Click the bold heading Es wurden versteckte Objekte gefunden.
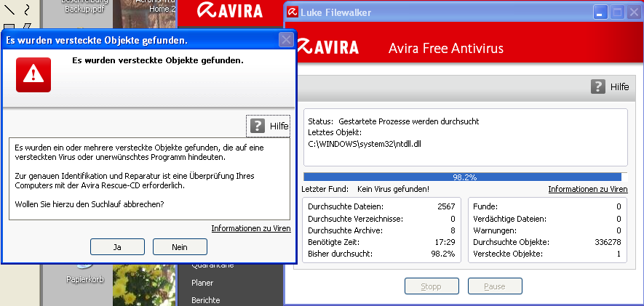 (x=158, y=61)
